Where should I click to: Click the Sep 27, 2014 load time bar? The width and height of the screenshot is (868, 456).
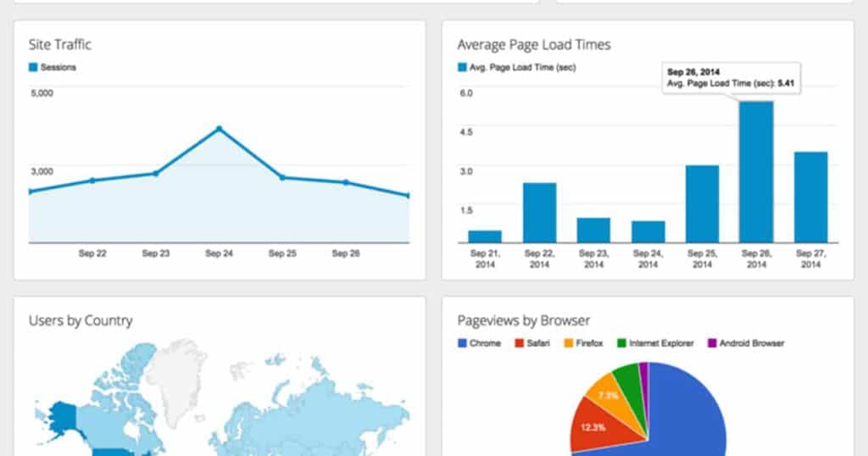point(811,197)
